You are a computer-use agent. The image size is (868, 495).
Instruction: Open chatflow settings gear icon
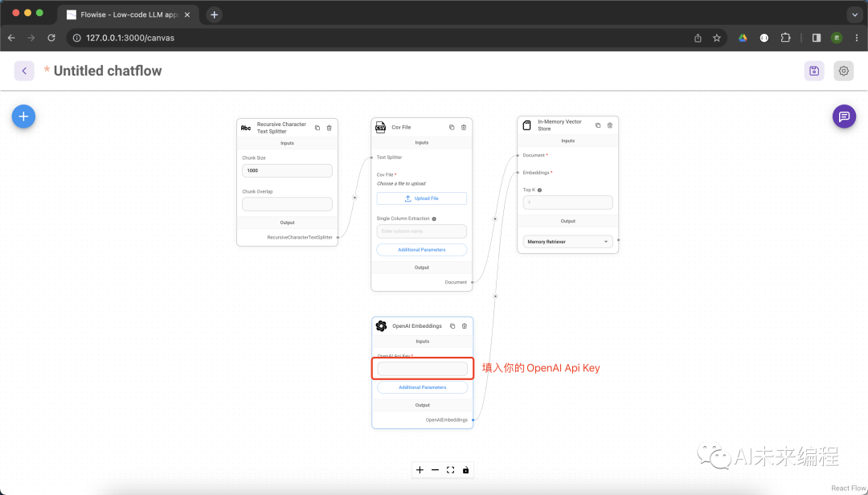[844, 71]
